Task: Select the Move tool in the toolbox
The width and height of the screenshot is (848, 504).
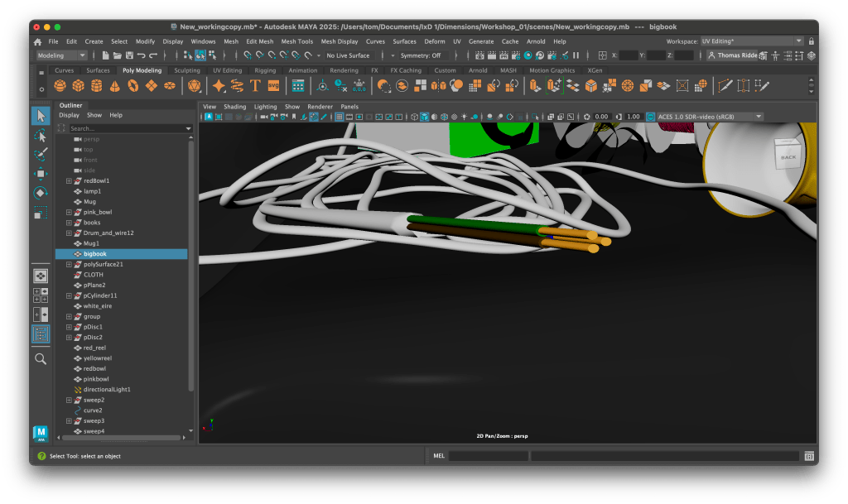Action: (40, 175)
